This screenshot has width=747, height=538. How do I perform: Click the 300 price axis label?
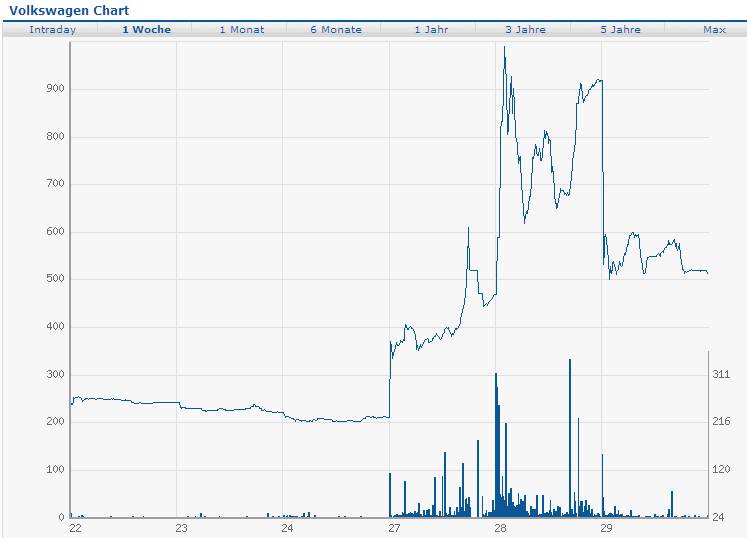[55, 374]
